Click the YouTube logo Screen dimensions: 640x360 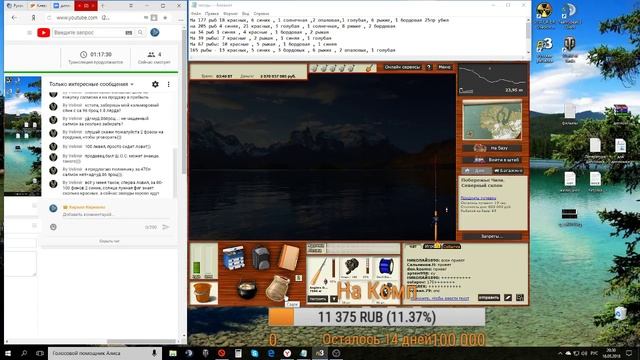coord(44,33)
